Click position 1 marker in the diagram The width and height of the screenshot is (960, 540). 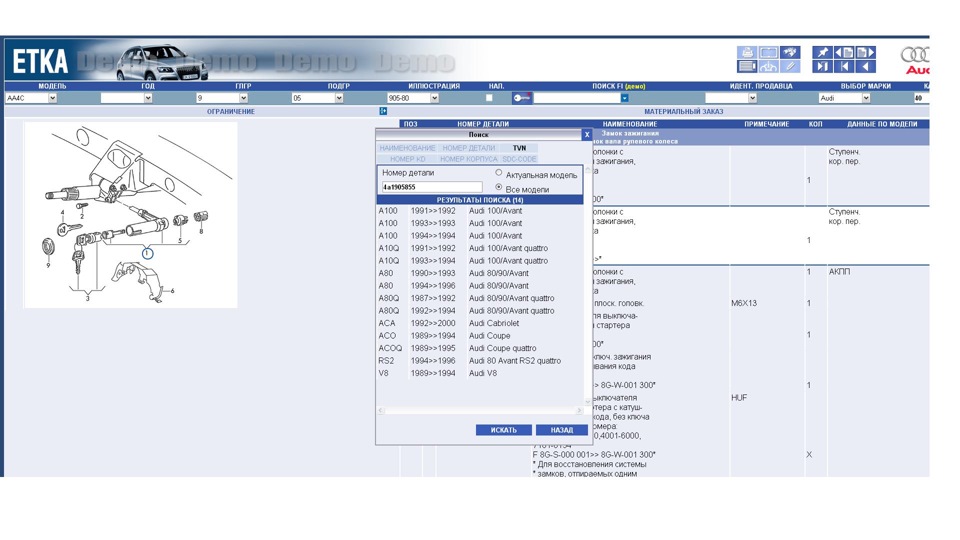(147, 253)
